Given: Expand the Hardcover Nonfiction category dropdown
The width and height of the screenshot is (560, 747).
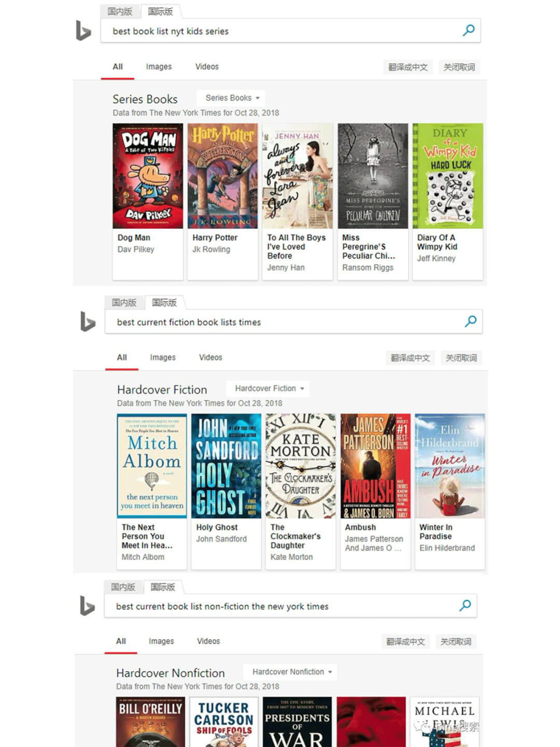Looking at the screenshot, I should 291,672.
